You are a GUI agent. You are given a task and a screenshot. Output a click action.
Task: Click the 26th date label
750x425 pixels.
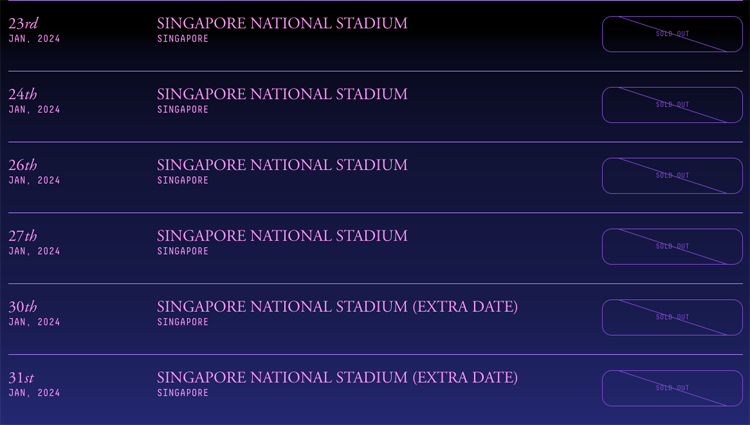[23, 165]
